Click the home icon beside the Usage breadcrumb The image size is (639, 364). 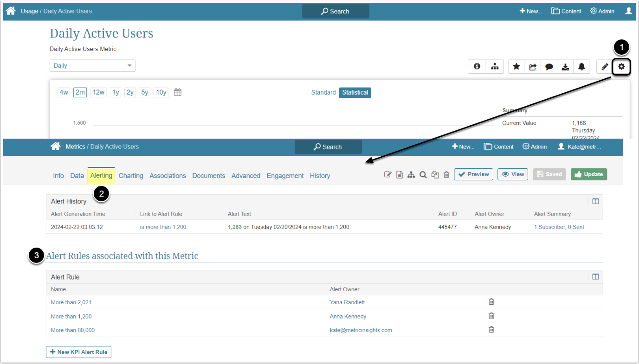point(11,11)
